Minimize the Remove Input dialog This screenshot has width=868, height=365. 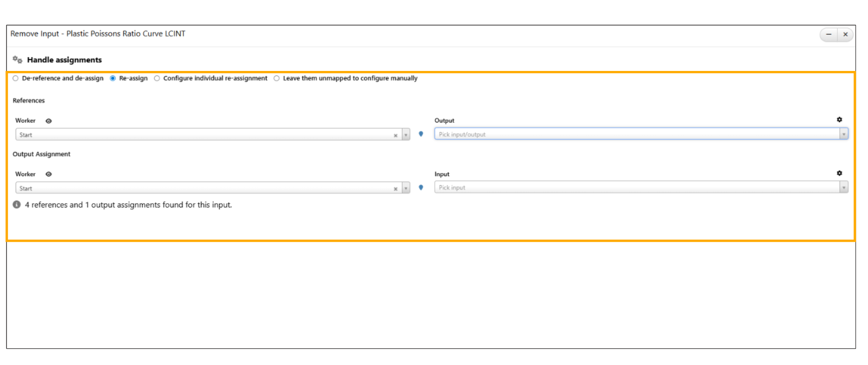pos(829,34)
